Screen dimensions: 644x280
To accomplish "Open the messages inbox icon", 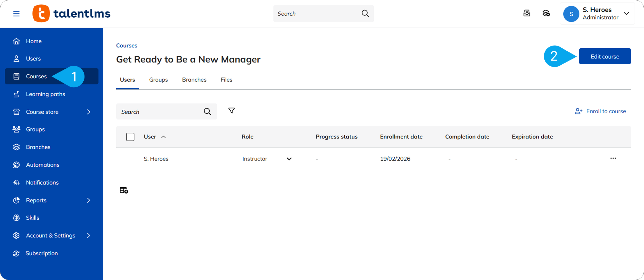I will 527,13.
